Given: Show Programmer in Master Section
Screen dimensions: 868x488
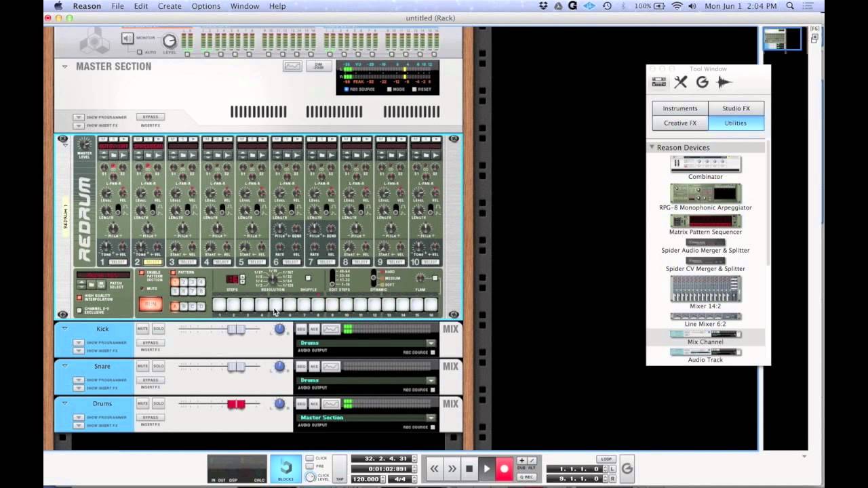Looking at the screenshot, I should pos(79,117).
